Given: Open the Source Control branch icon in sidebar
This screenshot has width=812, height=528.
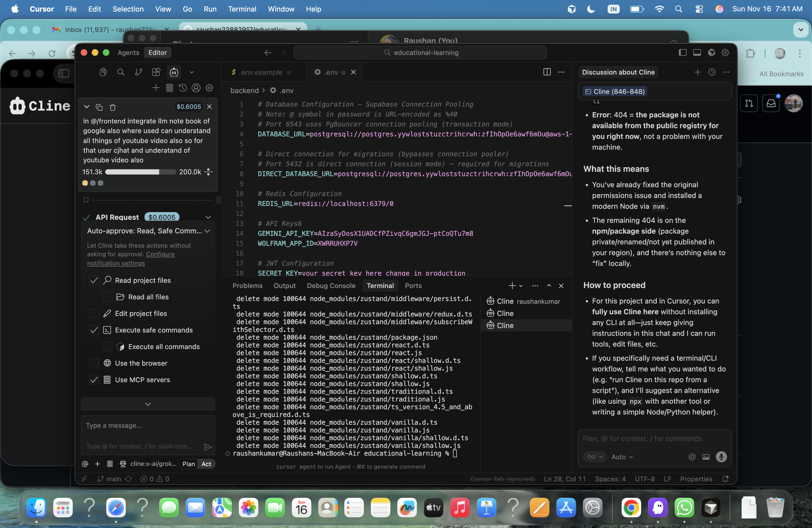Looking at the screenshot, I should (138, 72).
